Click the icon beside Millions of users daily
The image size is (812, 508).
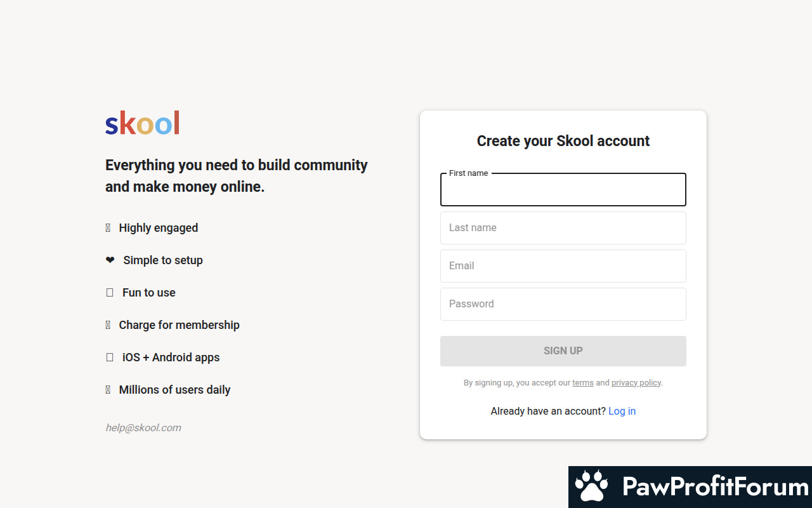pos(108,389)
